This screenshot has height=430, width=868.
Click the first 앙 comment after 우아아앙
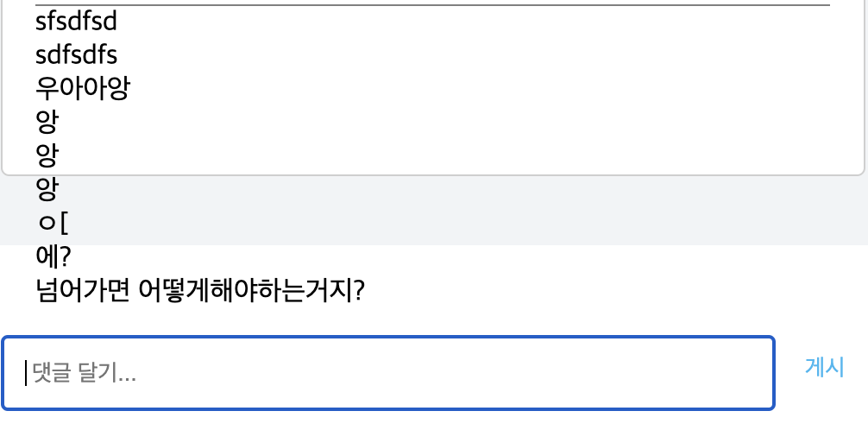coord(47,122)
